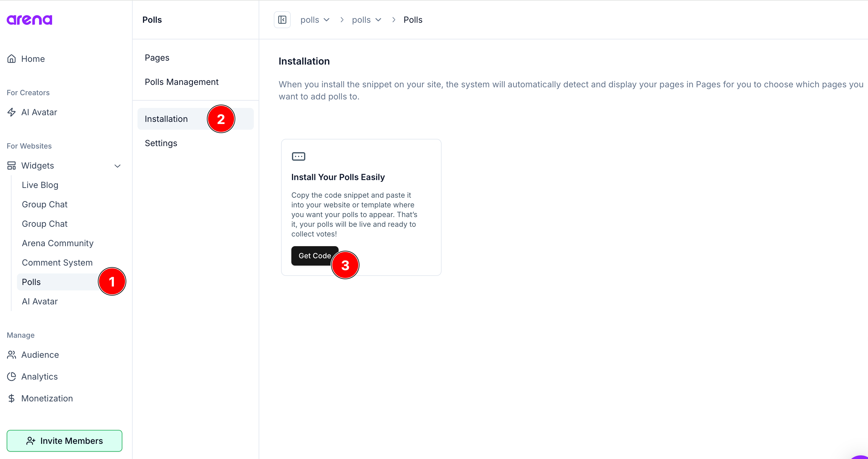This screenshot has height=459, width=868.
Task: Click the code snippet icon in card
Action: tap(298, 156)
